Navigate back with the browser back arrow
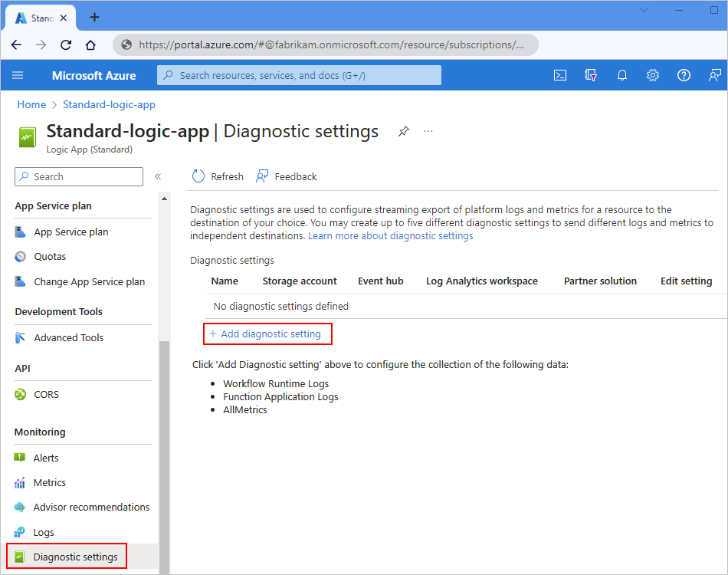 click(16, 44)
